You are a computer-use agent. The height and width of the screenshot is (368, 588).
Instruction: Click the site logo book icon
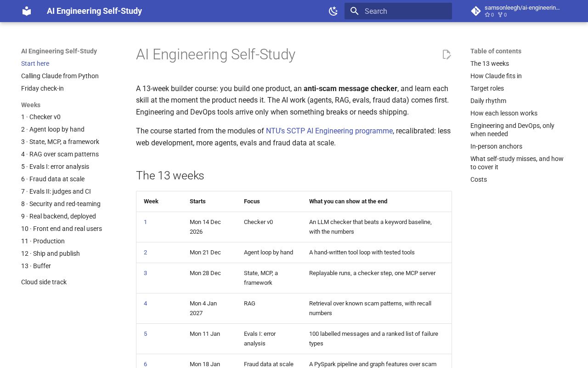tap(27, 11)
